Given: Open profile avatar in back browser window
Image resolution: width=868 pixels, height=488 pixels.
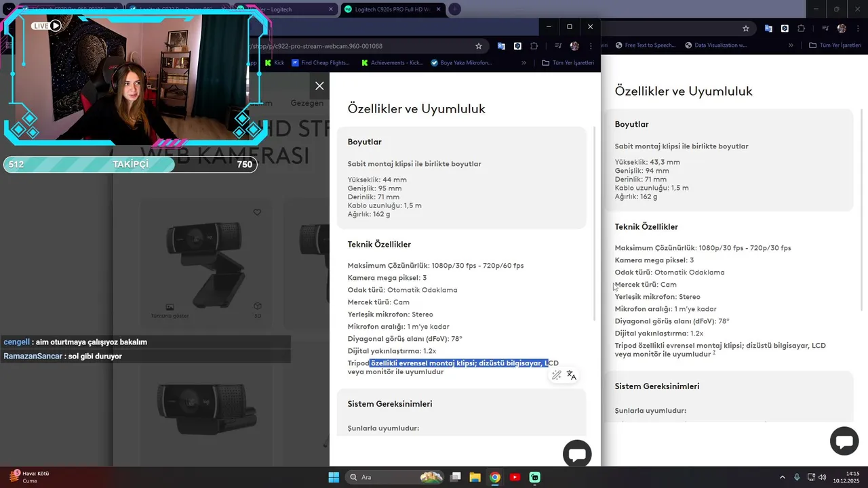Looking at the screenshot, I should coord(842,28).
